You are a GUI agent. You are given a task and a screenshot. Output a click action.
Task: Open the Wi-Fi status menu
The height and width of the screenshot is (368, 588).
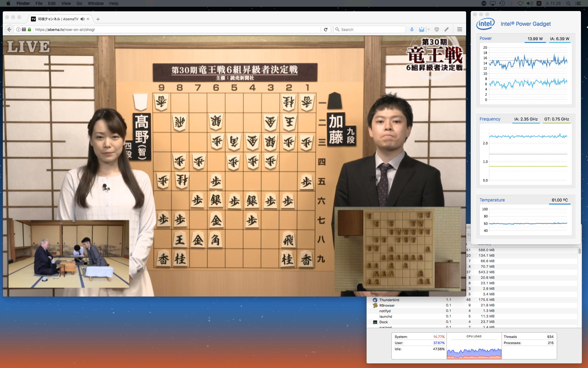520,3
